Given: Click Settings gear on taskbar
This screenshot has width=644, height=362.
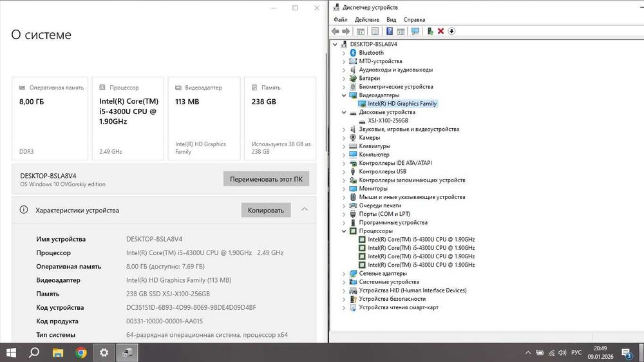Looking at the screenshot, I should 104,352.
